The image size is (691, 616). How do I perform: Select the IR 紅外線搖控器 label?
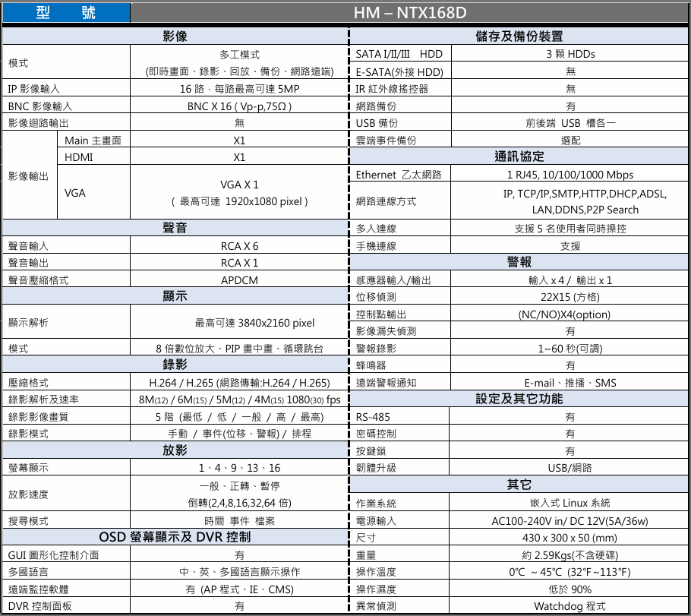coord(392,89)
